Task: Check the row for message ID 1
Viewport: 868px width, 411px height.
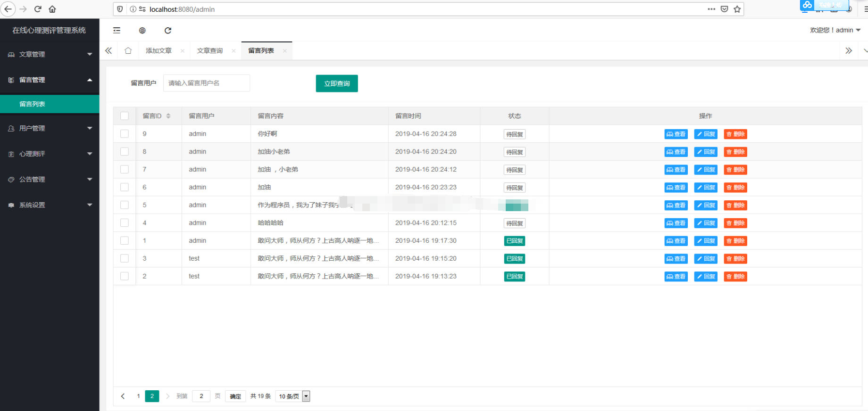Action: (x=125, y=240)
